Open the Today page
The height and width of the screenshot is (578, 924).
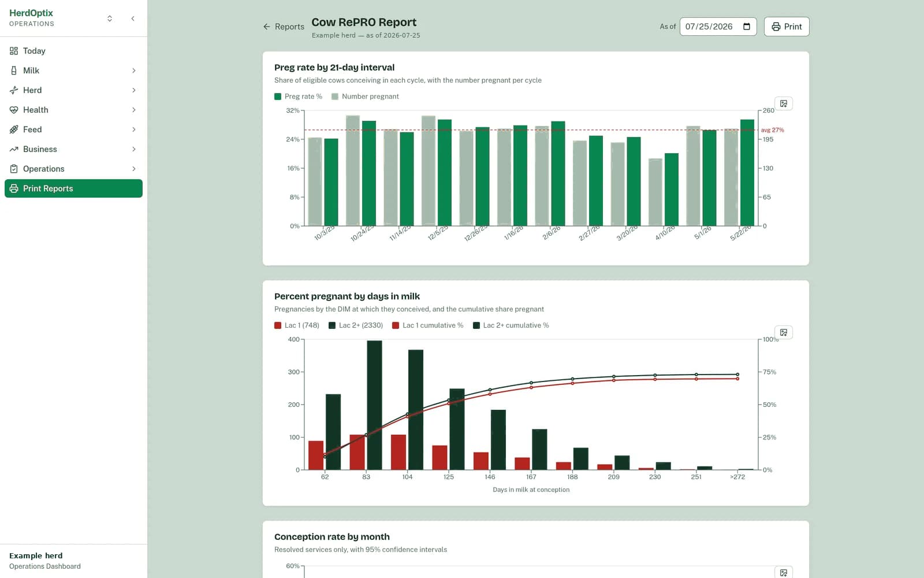pos(73,51)
